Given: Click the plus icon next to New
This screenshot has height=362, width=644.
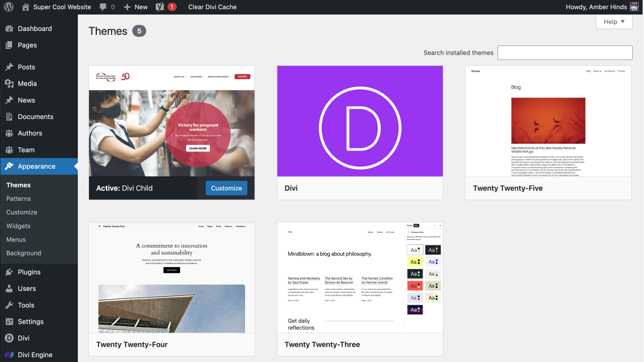Looking at the screenshot, I should point(127,7).
